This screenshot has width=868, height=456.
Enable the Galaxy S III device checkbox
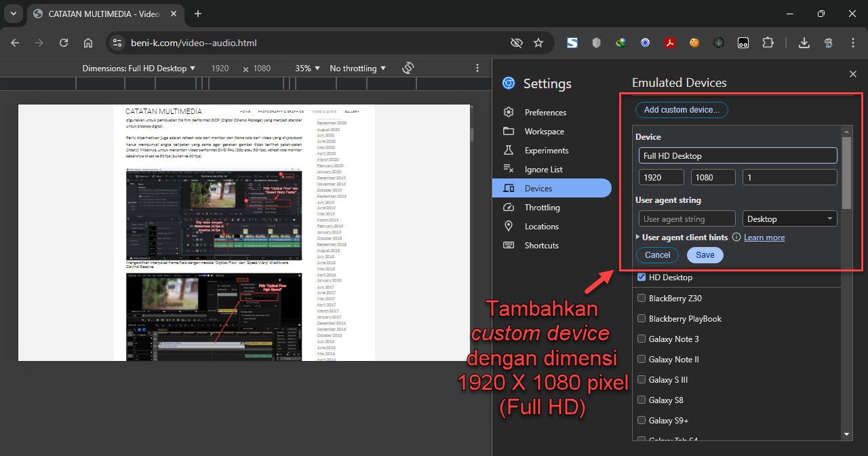pyautogui.click(x=642, y=379)
